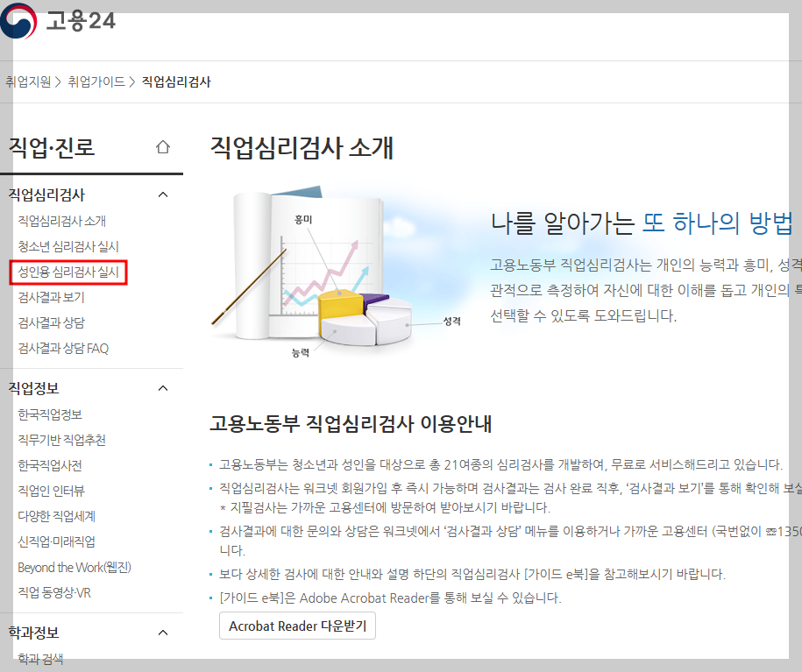This screenshot has height=672, width=802.
Task: Select 한국직업정보
Action: click(x=50, y=415)
